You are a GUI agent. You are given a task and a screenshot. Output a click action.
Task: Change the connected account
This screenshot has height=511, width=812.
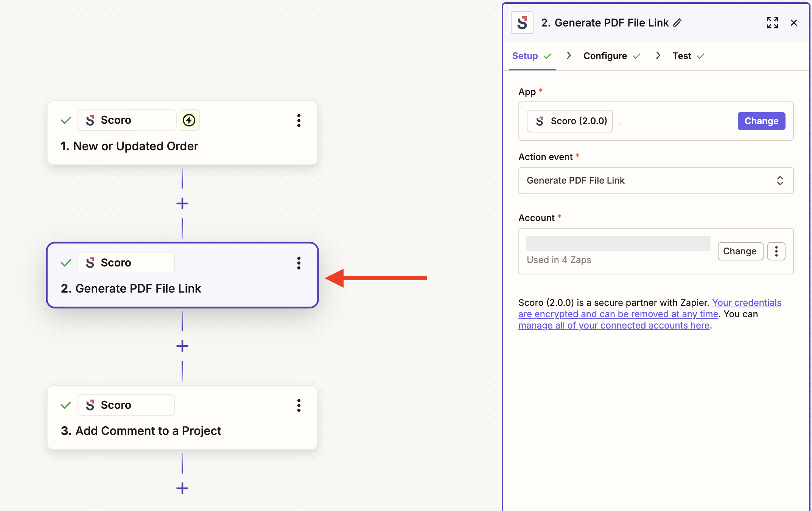point(740,251)
